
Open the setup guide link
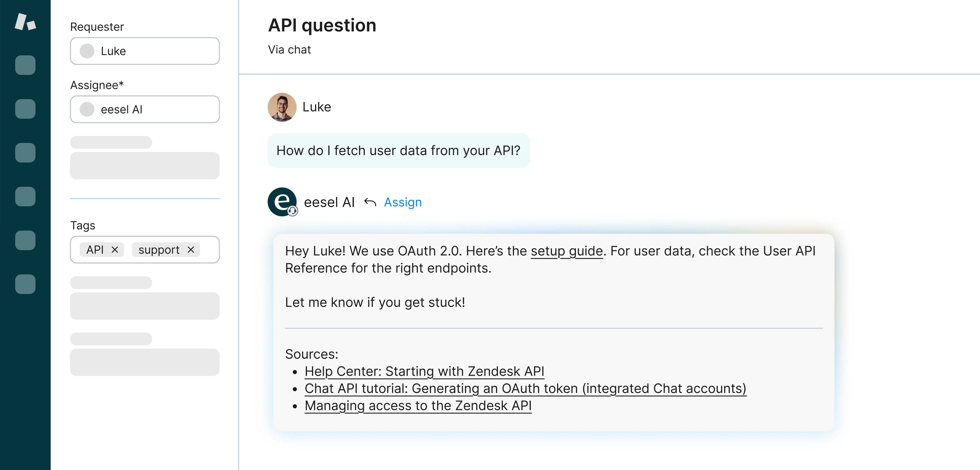567,251
